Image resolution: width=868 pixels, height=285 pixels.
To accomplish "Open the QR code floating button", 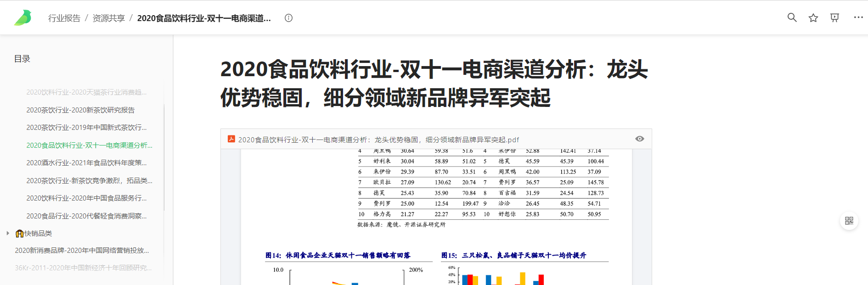I will pyautogui.click(x=849, y=221).
